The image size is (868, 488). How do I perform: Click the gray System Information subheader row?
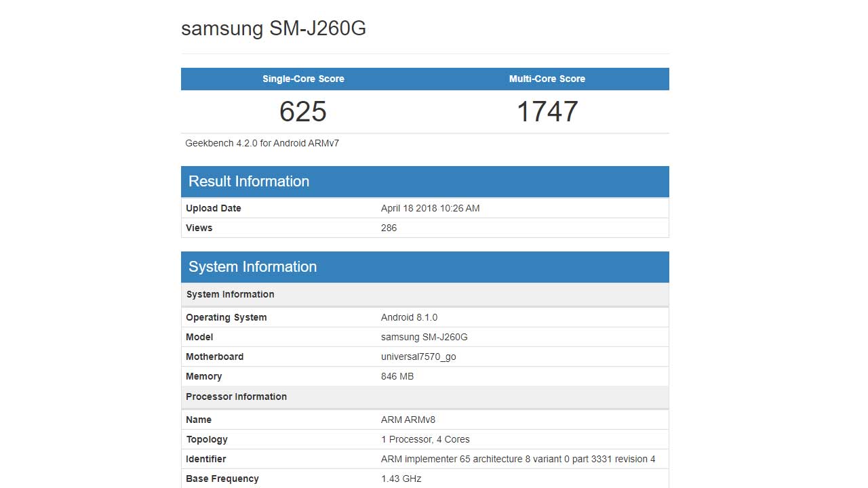tap(425, 294)
